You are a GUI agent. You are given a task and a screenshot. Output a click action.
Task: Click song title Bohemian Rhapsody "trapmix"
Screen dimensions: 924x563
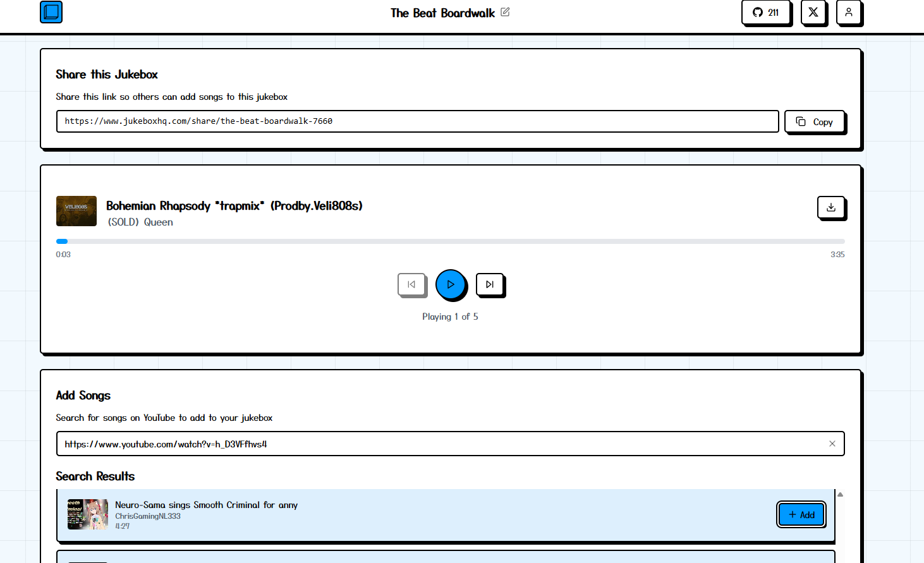pos(234,206)
